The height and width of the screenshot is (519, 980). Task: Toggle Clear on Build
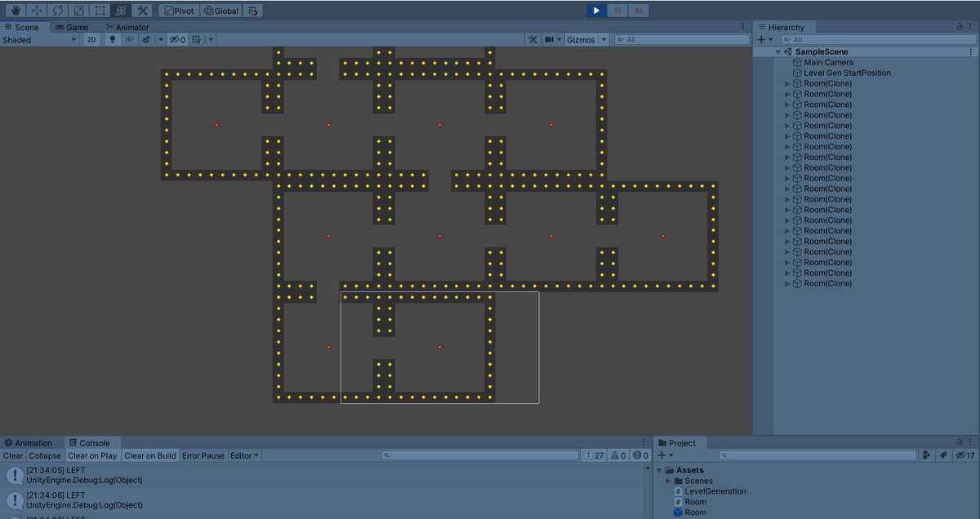click(149, 455)
